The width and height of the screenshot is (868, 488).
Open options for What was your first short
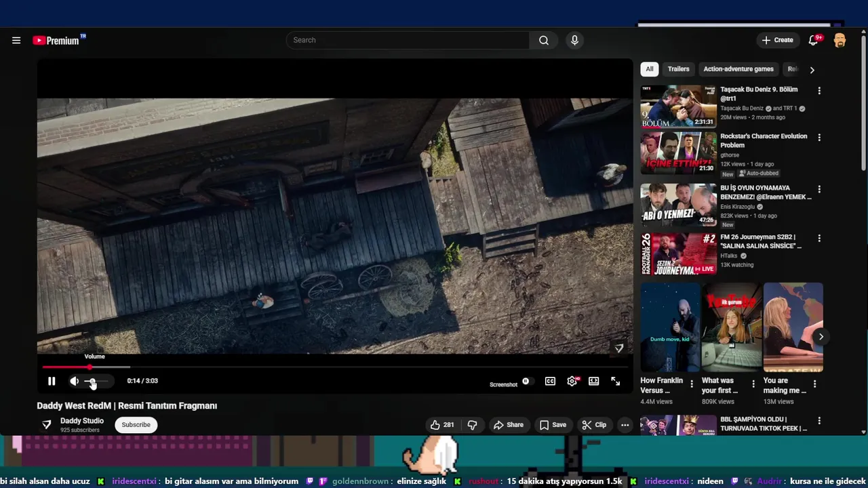[753, 384]
